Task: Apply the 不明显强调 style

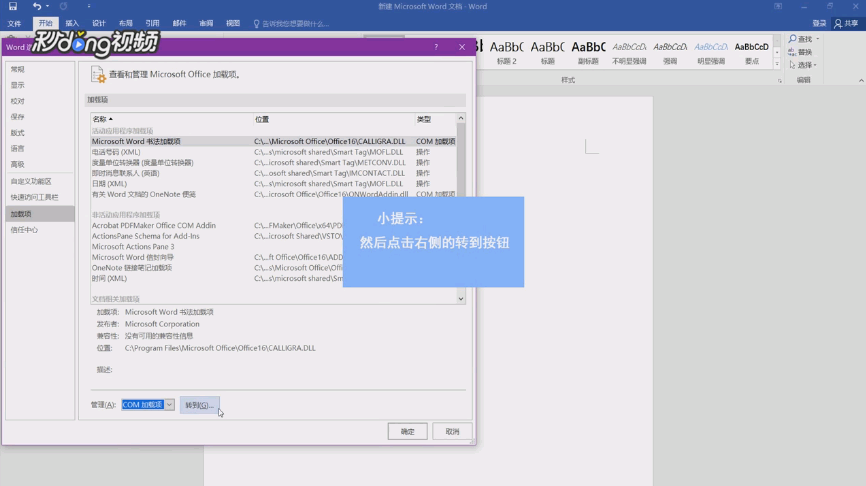Action: coord(629,52)
